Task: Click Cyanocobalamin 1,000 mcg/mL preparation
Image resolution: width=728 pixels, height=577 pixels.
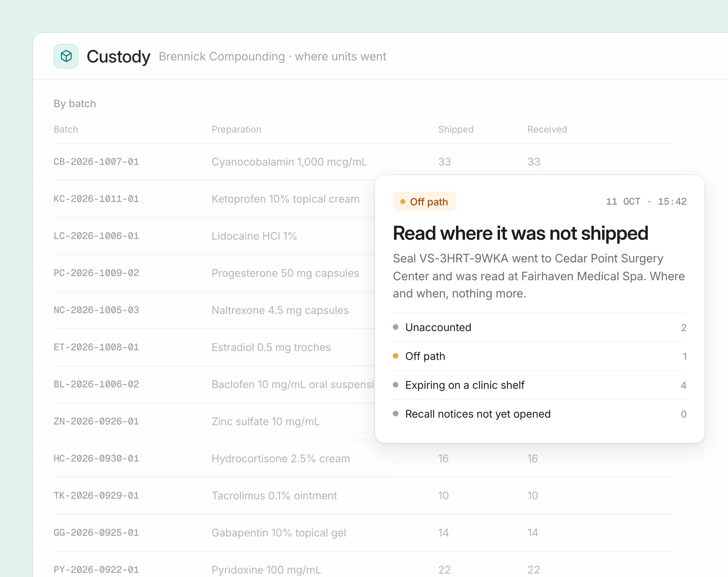Action: click(289, 162)
